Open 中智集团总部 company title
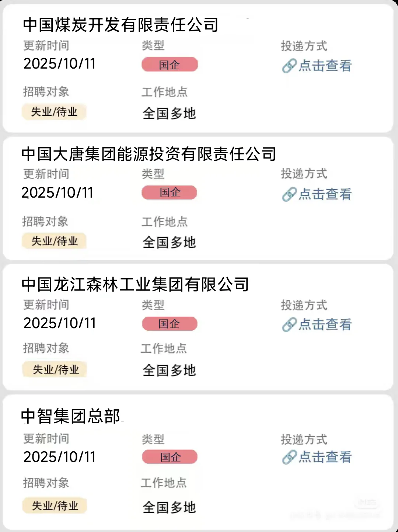This screenshot has width=398, height=532. [x=70, y=416]
